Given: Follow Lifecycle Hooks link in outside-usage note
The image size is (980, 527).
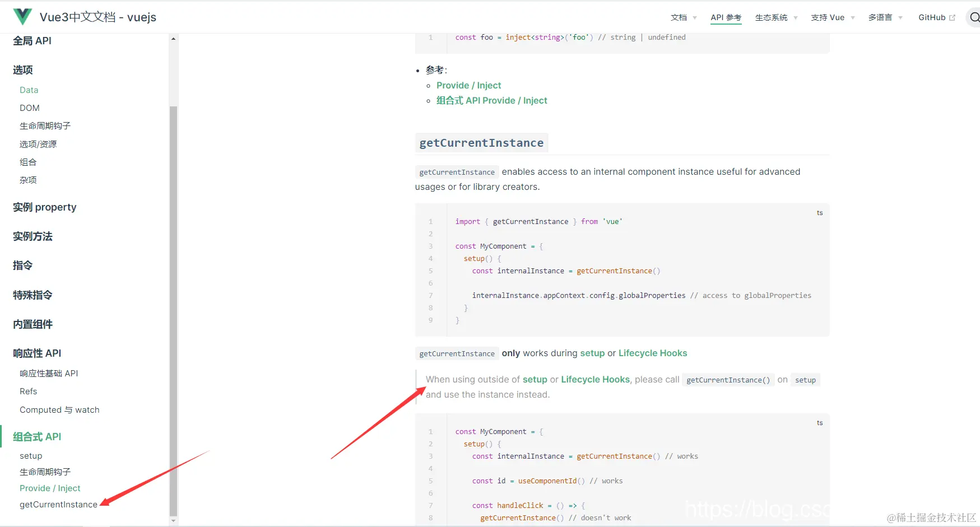Looking at the screenshot, I should click(x=596, y=380).
